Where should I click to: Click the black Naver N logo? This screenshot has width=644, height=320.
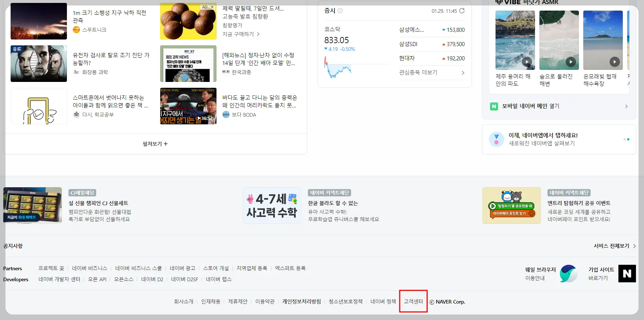tap(627, 274)
